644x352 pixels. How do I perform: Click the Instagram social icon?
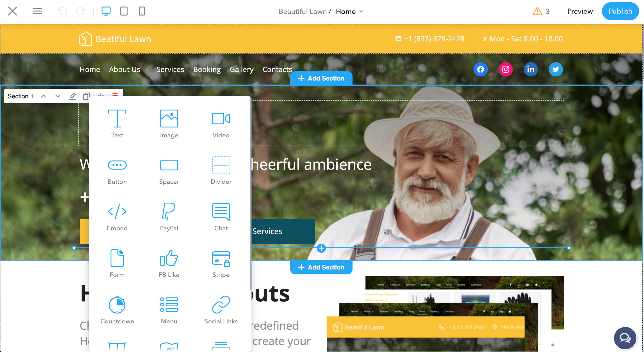point(505,69)
